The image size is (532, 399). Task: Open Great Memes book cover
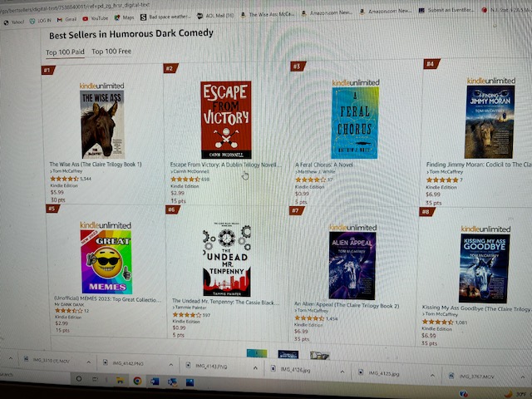[x=106, y=262]
